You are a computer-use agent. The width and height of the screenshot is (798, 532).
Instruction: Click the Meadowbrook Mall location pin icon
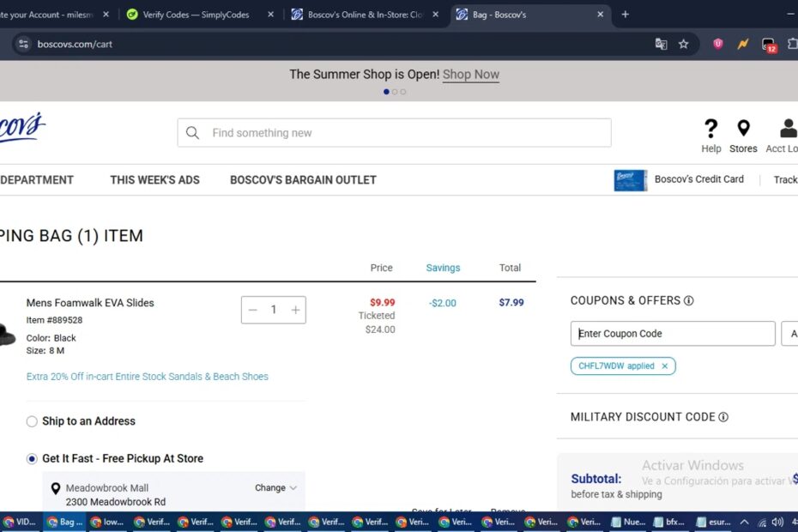[x=56, y=489]
